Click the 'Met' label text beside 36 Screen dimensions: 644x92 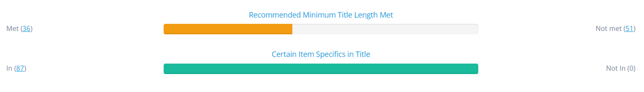point(13,29)
